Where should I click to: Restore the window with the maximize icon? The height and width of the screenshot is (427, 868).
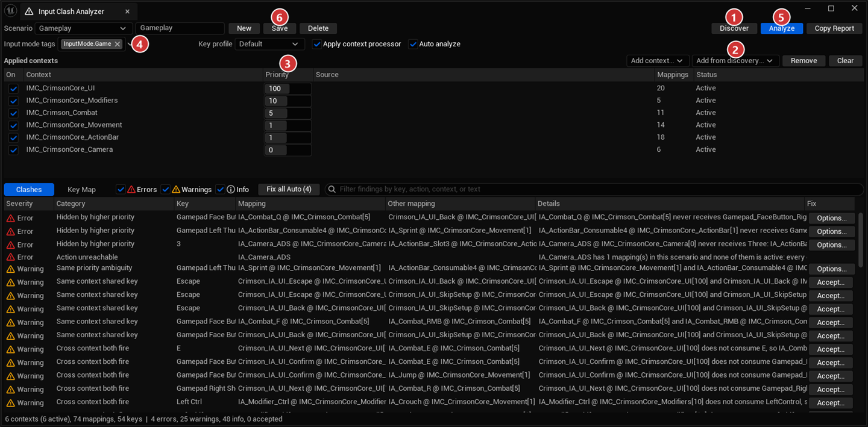coord(831,8)
